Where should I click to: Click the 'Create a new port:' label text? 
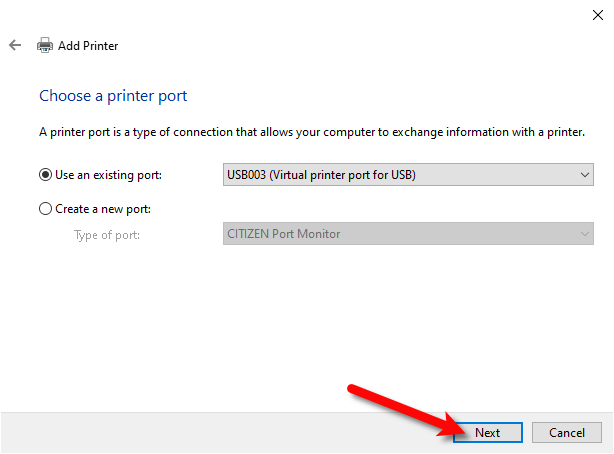coord(103,209)
